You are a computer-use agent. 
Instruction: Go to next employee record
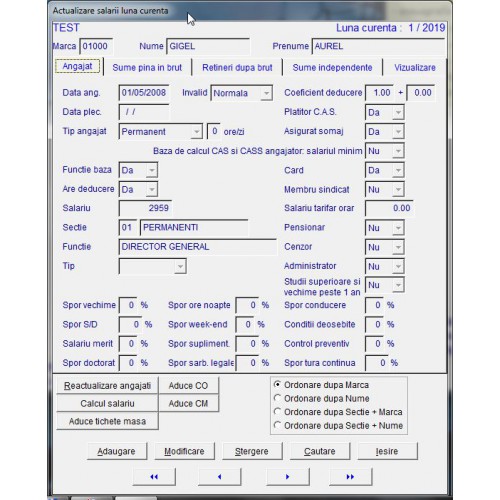pyautogui.click(x=287, y=477)
